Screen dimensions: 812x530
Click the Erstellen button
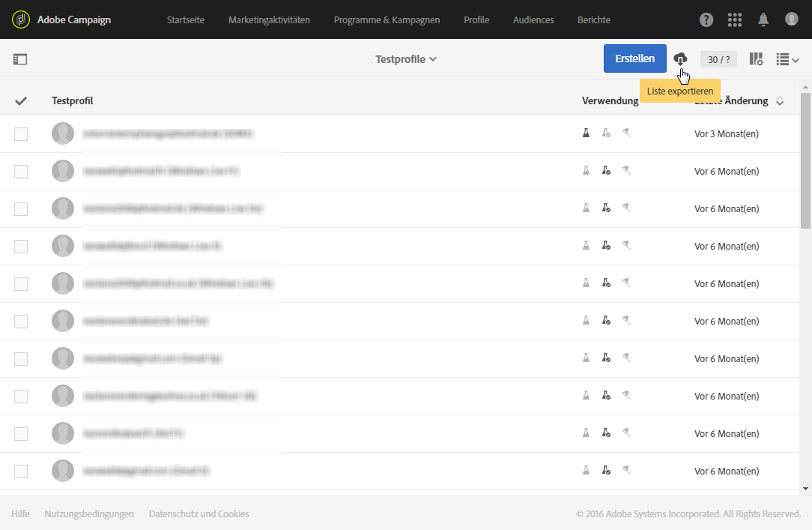635,58
